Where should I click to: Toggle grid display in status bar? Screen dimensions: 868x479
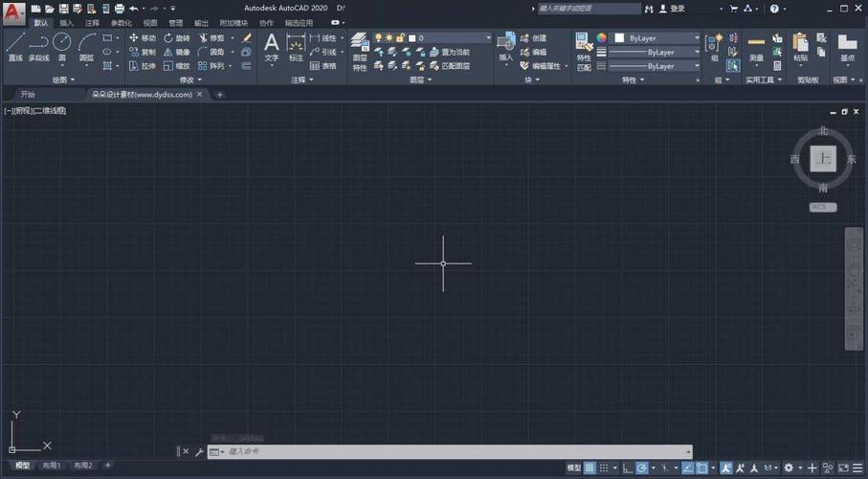pos(590,468)
